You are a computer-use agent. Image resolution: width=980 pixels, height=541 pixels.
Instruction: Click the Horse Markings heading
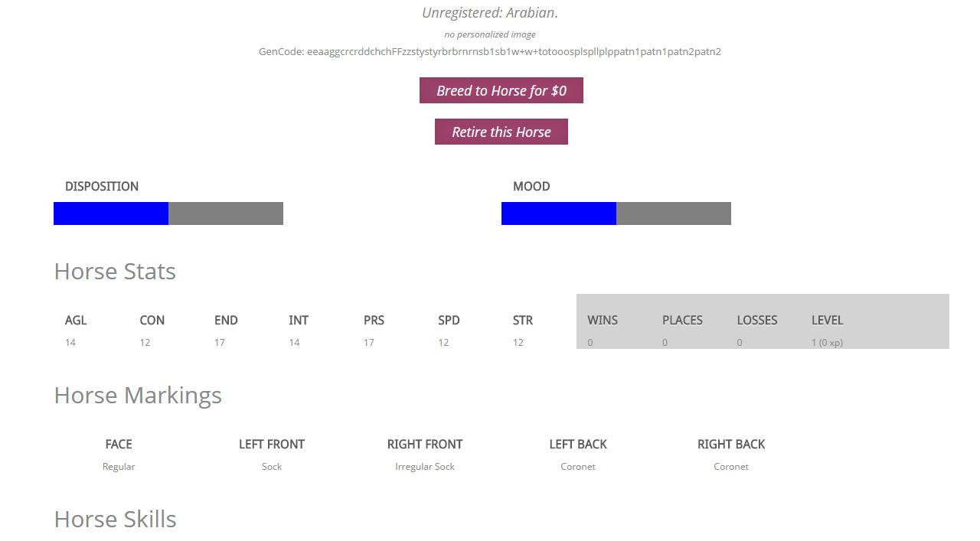138,396
